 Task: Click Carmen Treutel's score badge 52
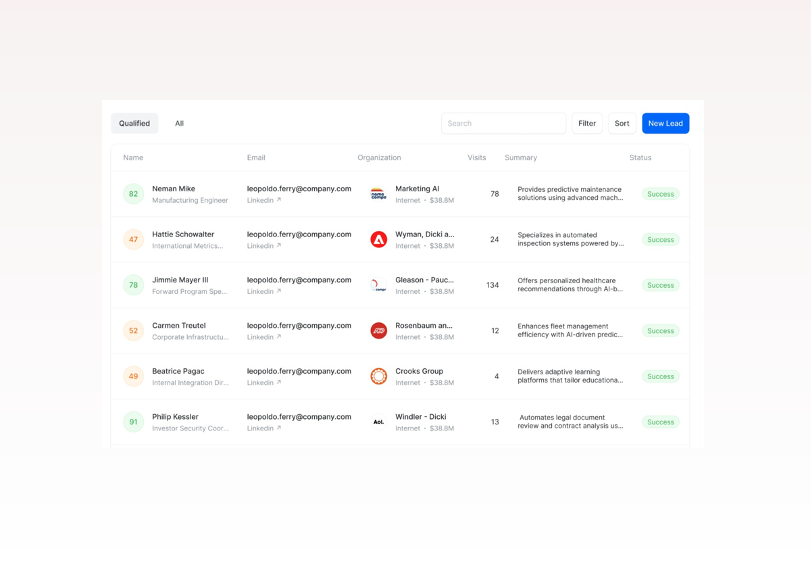pyautogui.click(x=133, y=330)
